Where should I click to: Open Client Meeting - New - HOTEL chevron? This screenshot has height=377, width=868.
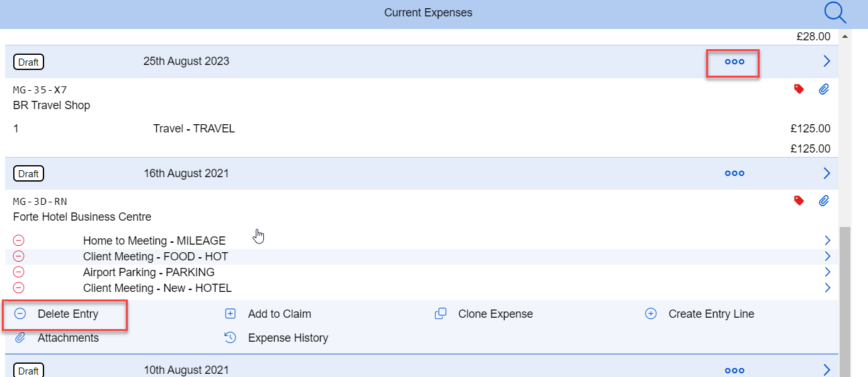point(828,287)
